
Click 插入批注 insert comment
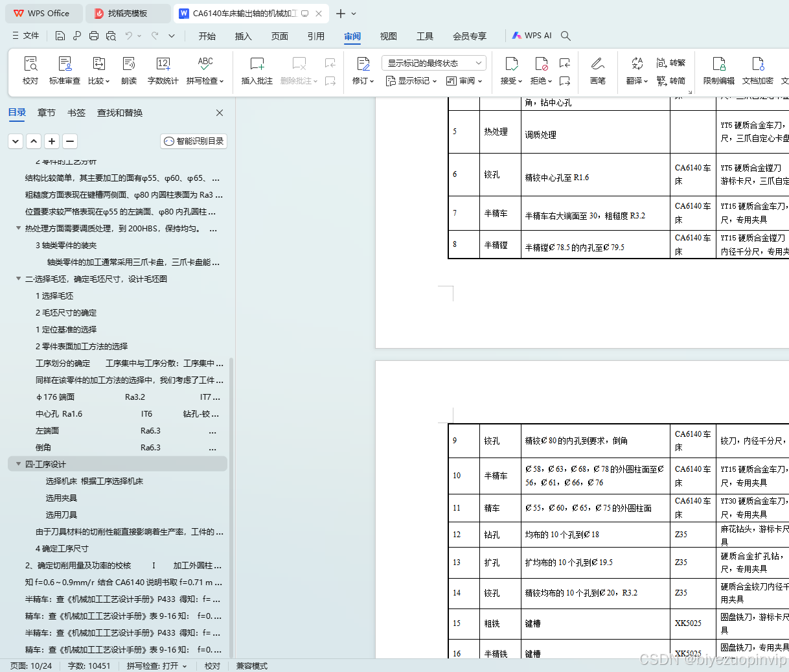pos(257,70)
